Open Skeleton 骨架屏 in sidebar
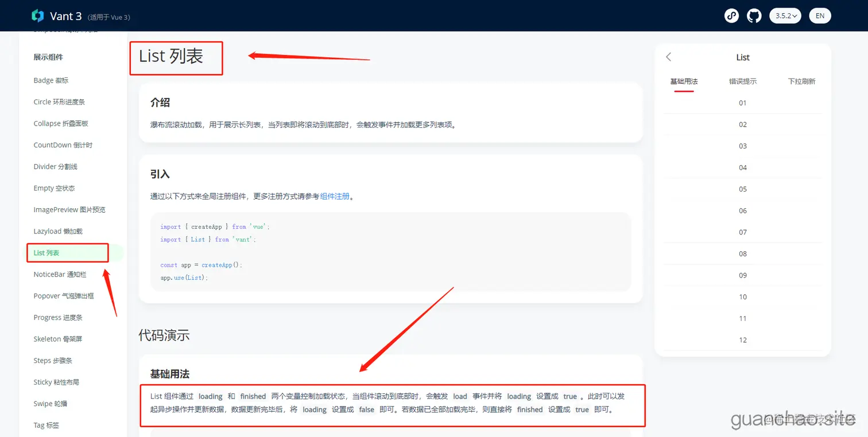 tap(58, 339)
